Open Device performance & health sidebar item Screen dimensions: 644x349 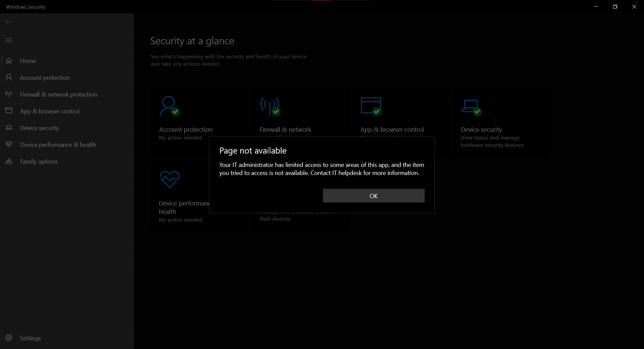pos(58,145)
